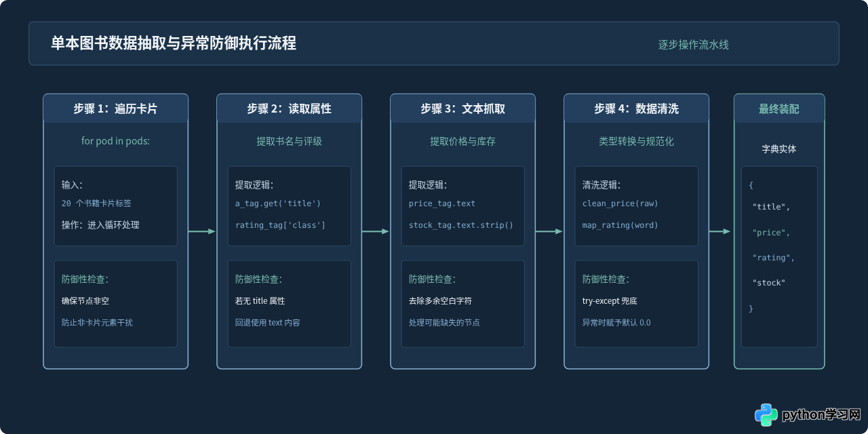Click the text 异常时赋予默认 0.0

point(616,322)
